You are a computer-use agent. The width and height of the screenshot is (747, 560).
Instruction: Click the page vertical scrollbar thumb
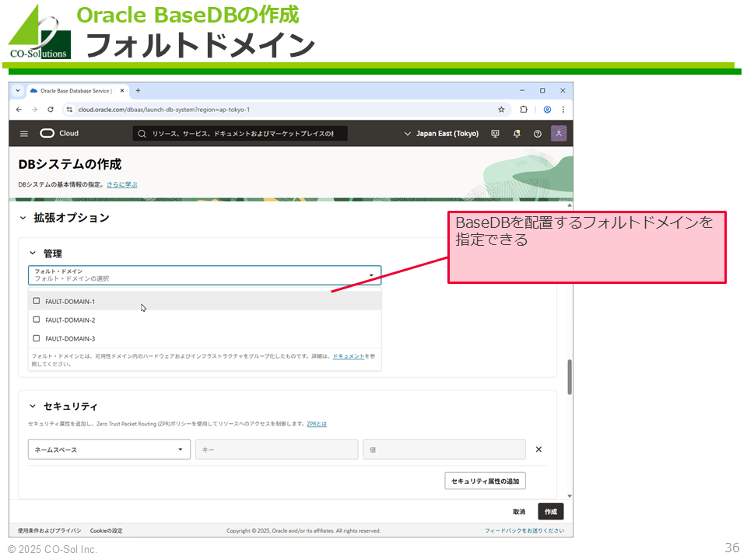coord(570,377)
